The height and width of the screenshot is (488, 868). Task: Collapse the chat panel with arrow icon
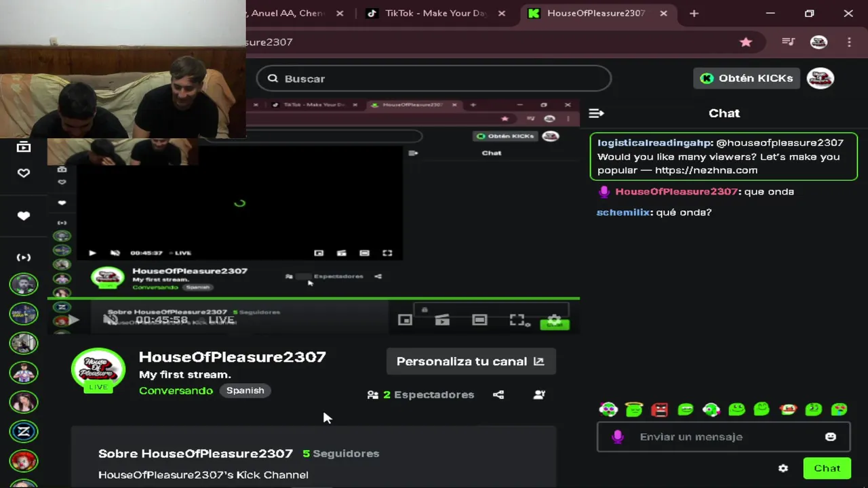pos(596,113)
